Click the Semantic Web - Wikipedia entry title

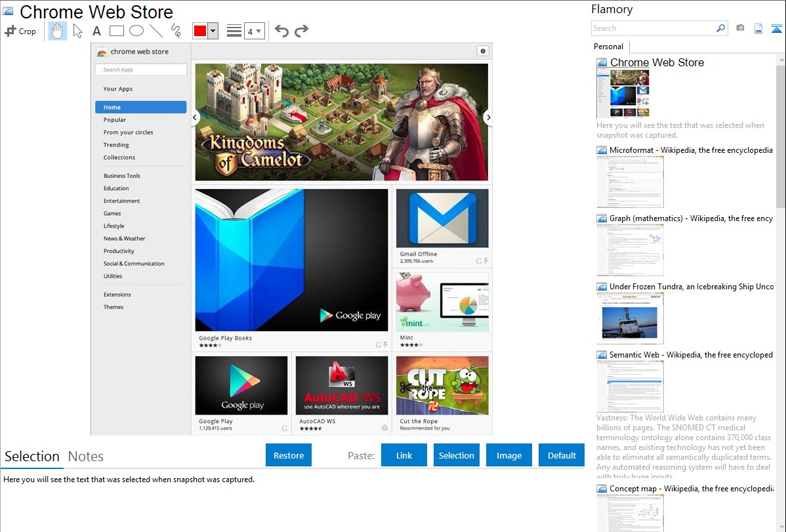point(691,355)
